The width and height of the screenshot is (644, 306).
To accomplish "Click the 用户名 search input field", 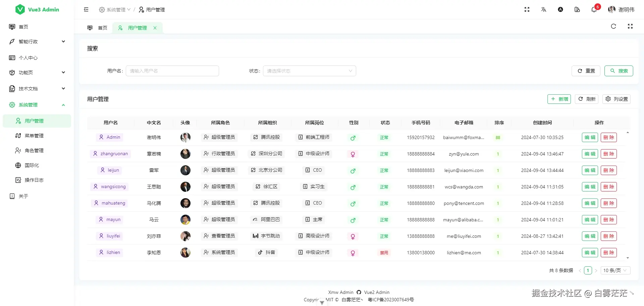I will click(x=172, y=71).
